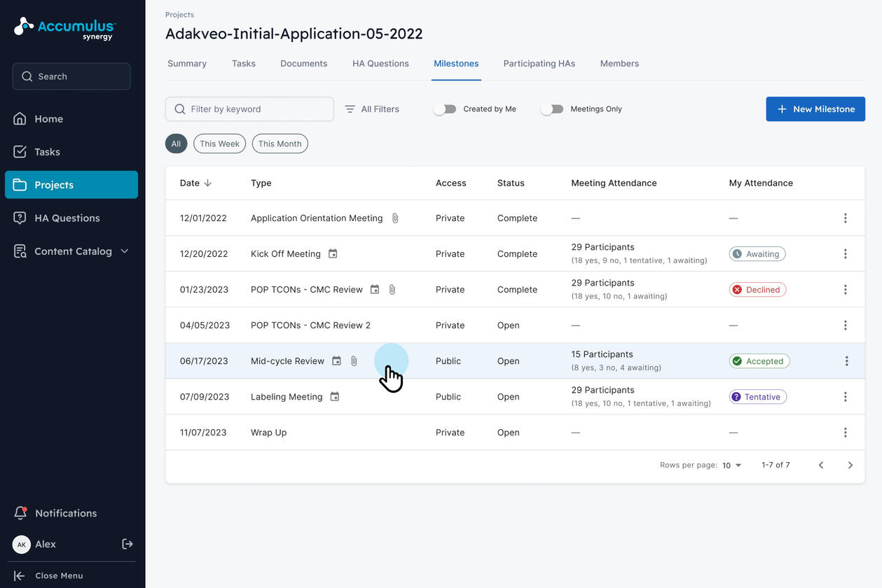Turn on the Meetings Only toggle

point(552,109)
